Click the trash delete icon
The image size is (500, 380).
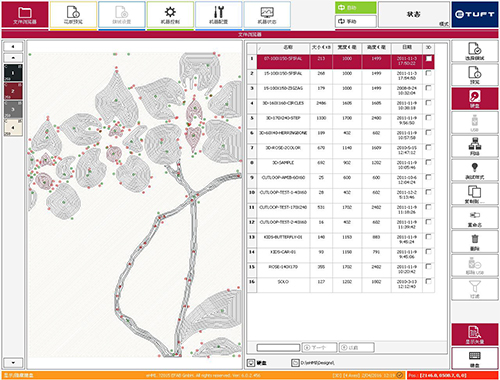click(x=475, y=241)
